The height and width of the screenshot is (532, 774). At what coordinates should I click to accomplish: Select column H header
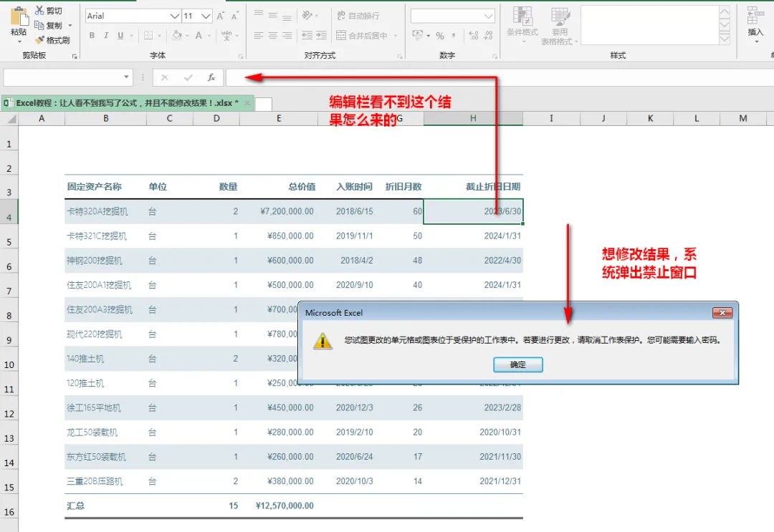tap(473, 118)
